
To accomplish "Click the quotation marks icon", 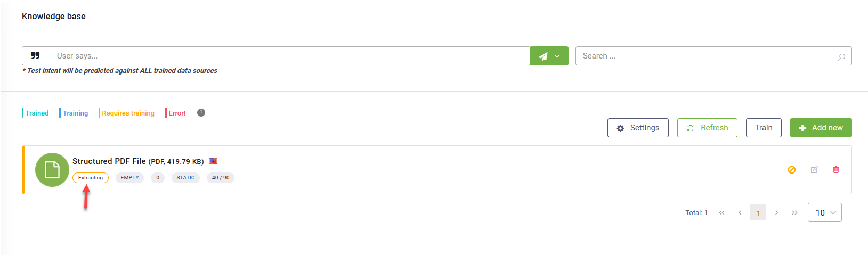I will pyautogui.click(x=35, y=56).
